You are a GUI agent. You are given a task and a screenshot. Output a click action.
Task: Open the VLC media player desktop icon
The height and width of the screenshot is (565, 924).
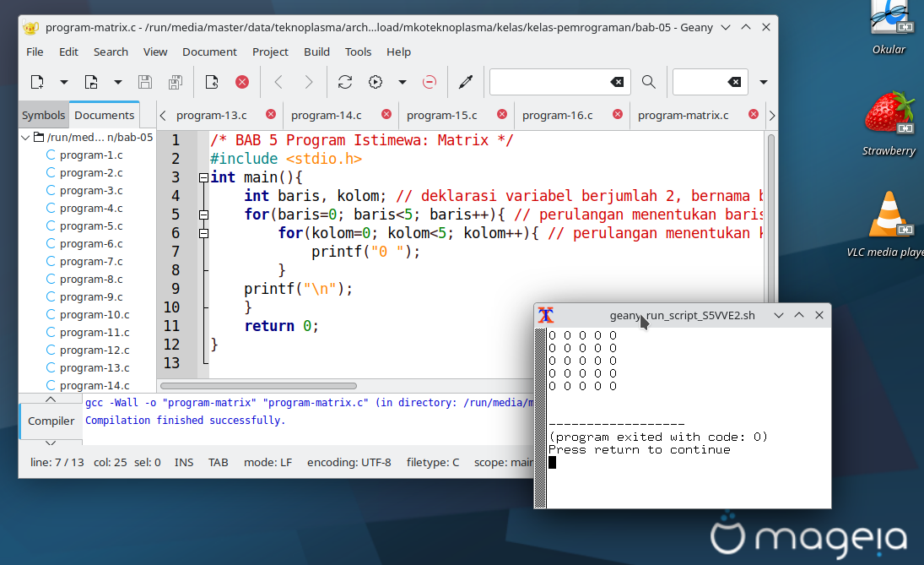889,225
